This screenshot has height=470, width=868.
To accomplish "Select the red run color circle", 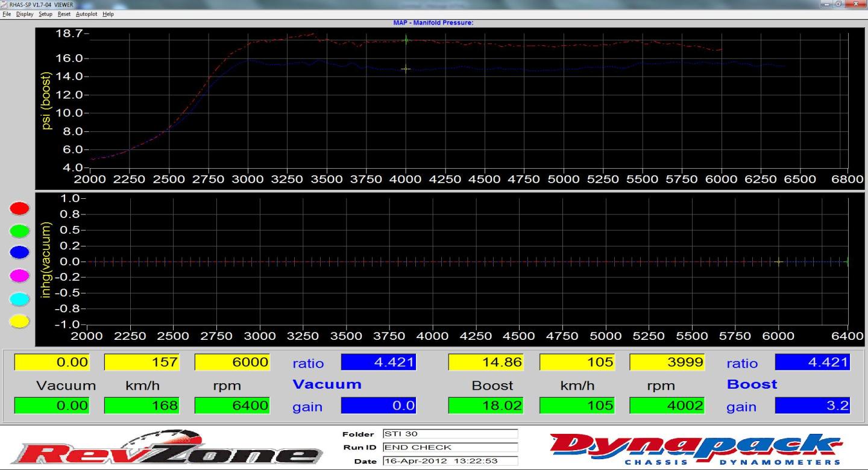I will click(20, 208).
